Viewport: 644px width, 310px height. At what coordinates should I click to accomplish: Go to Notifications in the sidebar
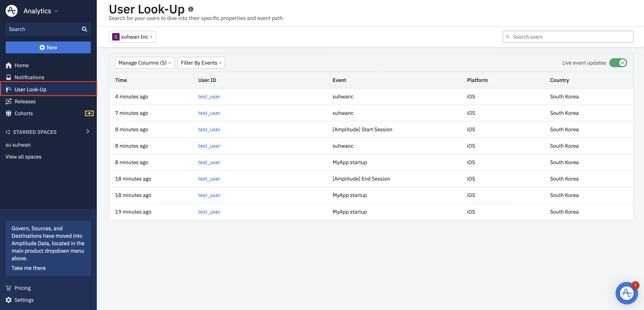29,77
